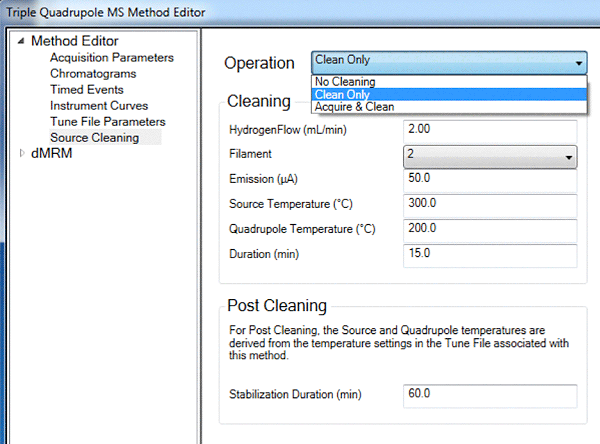This screenshot has height=444, width=600.
Task: Click the Emission field
Action: (x=490, y=181)
